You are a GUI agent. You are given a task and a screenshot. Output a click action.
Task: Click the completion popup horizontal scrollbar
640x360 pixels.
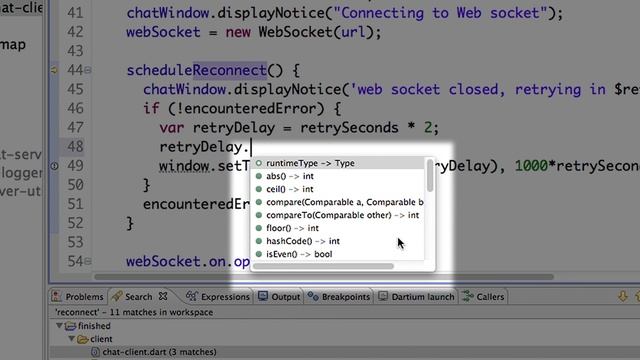tap(323, 266)
